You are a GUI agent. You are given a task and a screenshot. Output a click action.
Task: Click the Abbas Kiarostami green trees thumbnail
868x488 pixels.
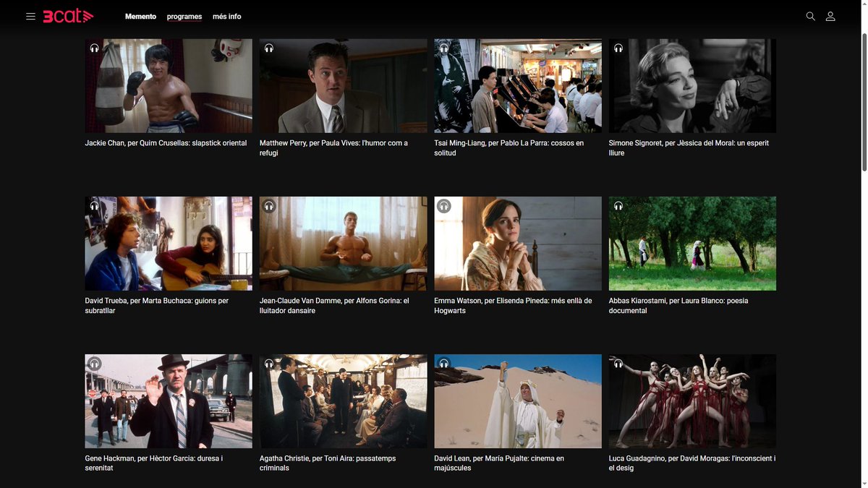[692, 244]
